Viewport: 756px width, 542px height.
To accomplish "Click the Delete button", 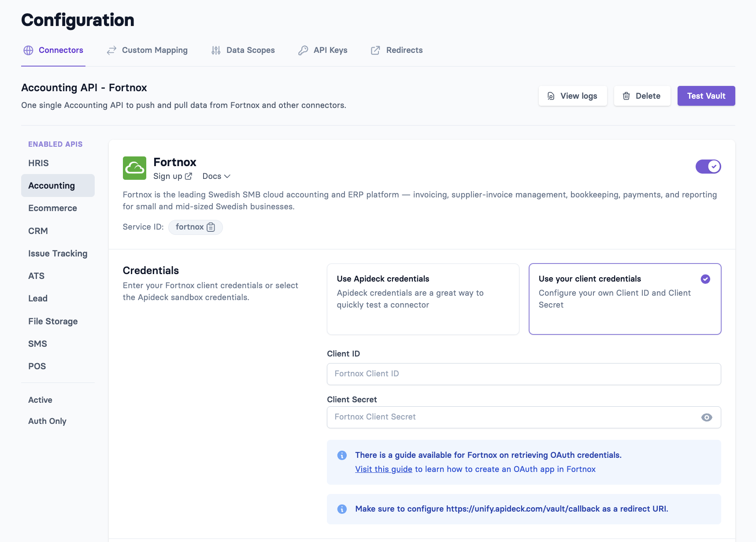I will click(642, 96).
